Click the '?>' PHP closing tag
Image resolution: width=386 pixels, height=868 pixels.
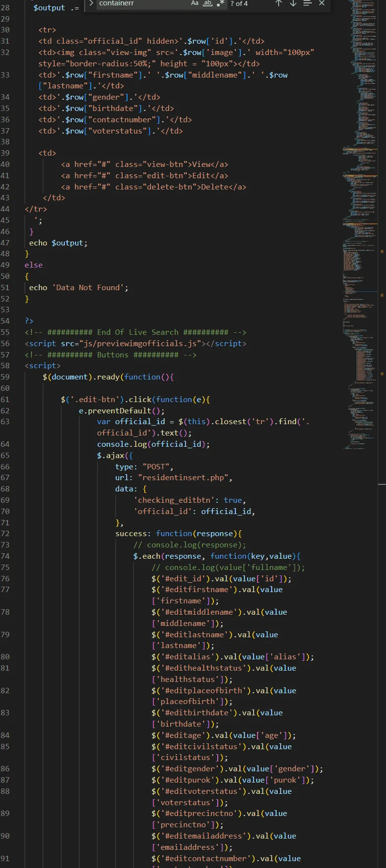click(x=29, y=321)
